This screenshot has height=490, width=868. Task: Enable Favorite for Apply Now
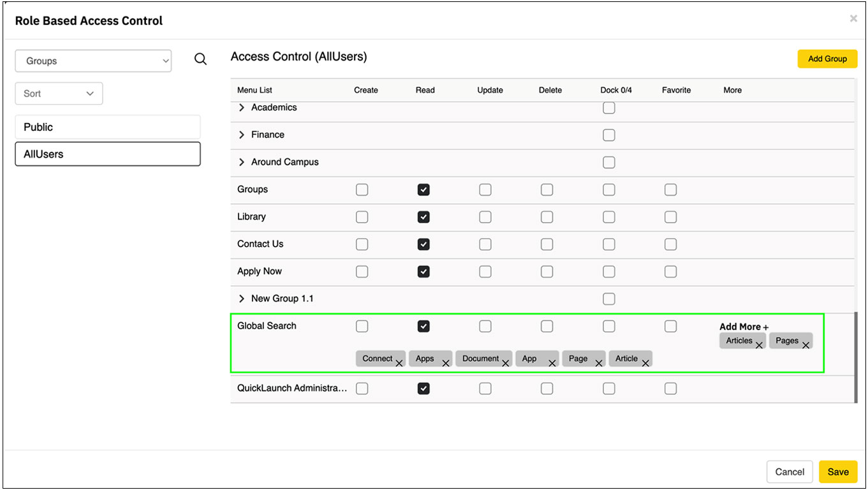click(x=670, y=271)
